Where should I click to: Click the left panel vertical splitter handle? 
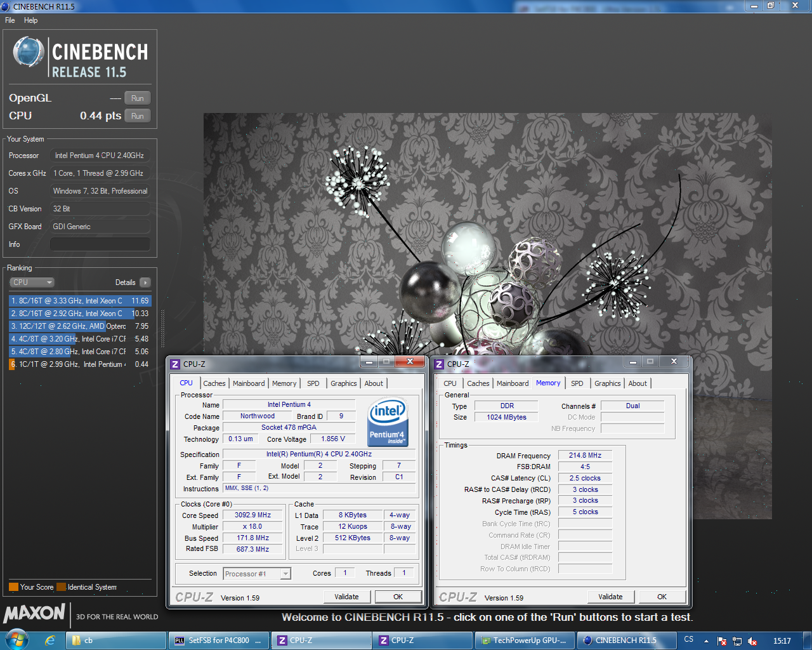coord(162,329)
